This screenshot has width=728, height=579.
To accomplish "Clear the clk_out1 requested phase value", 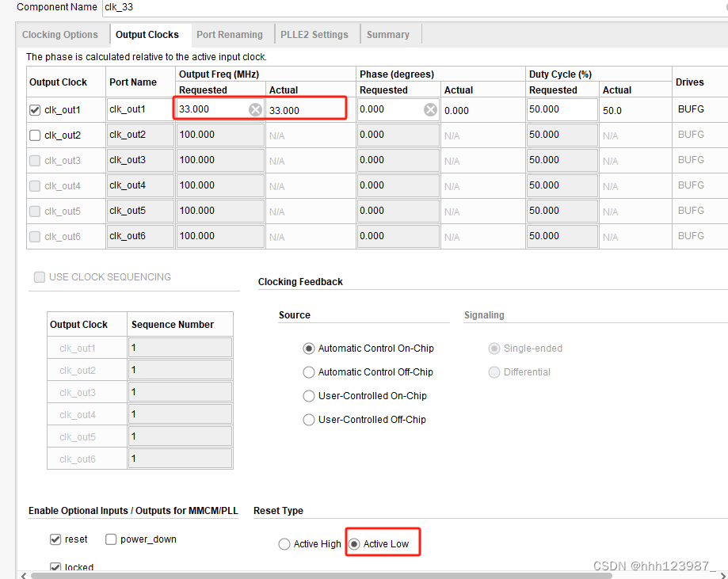I will tap(430, 109).
